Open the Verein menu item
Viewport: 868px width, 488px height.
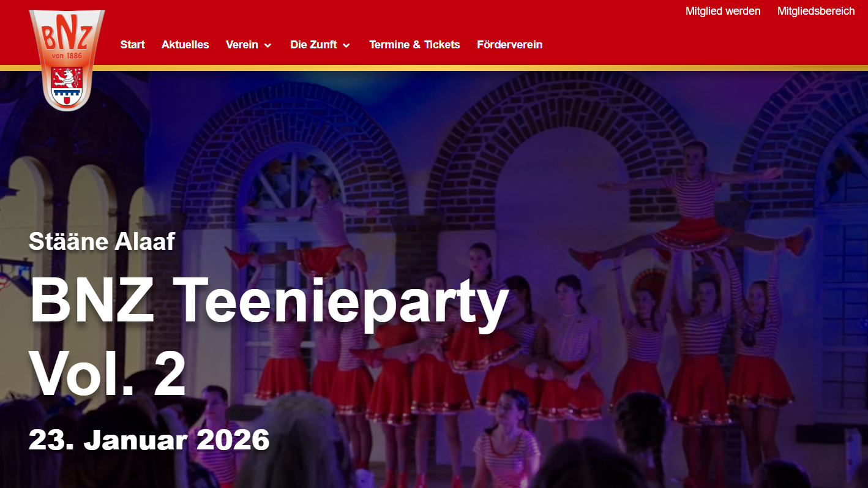coord(242,45)
